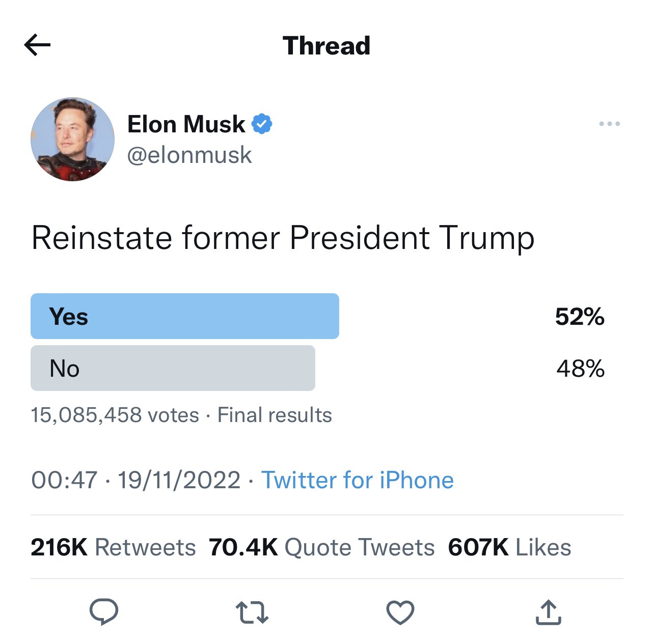Go back using the left arrow
The image size is (654, 644).
point(37,45)
